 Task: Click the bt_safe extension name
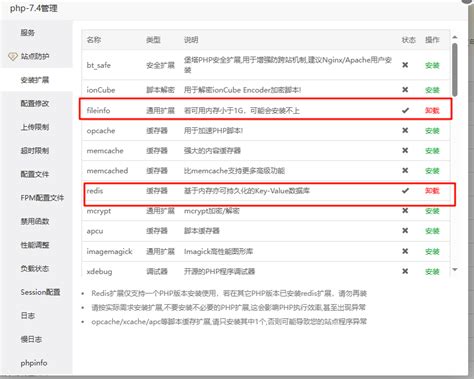pos(98,65)
